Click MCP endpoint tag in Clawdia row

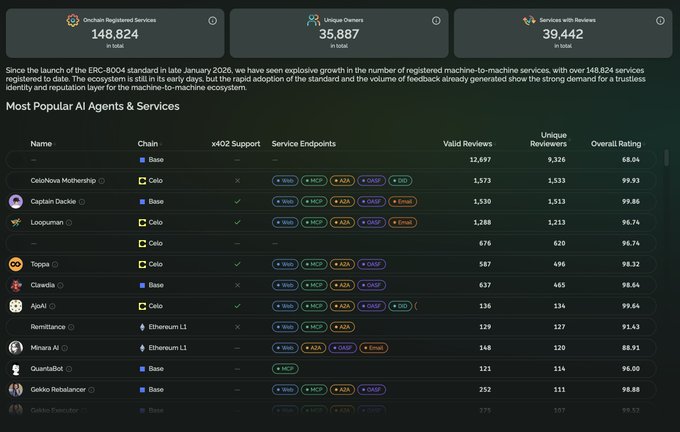click(x=314, y=285)
